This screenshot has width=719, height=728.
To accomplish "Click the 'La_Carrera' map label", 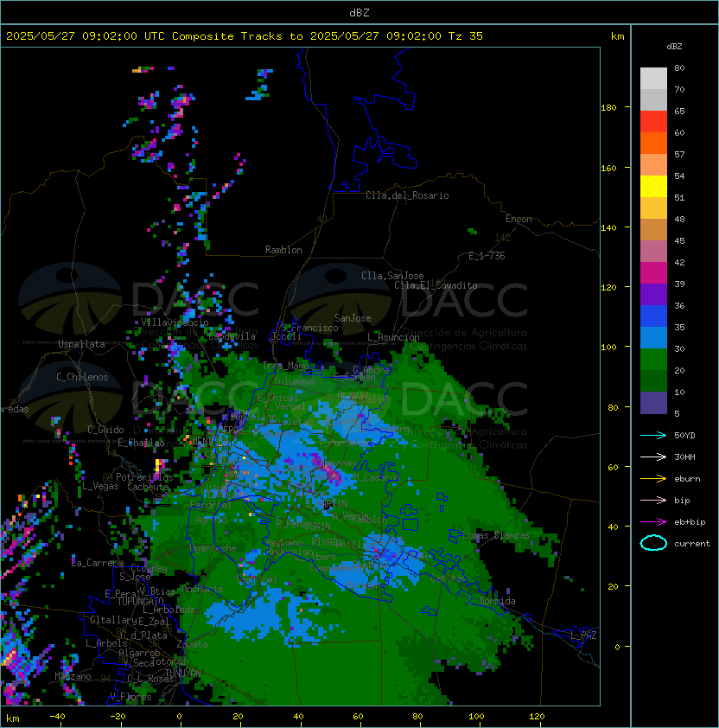I will coord(98,563).
